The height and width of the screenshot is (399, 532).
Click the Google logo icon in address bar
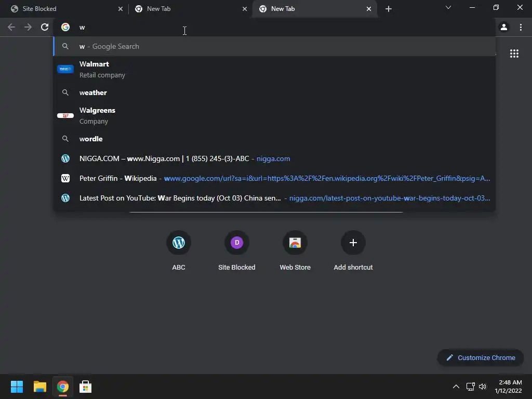pos(65,27)
